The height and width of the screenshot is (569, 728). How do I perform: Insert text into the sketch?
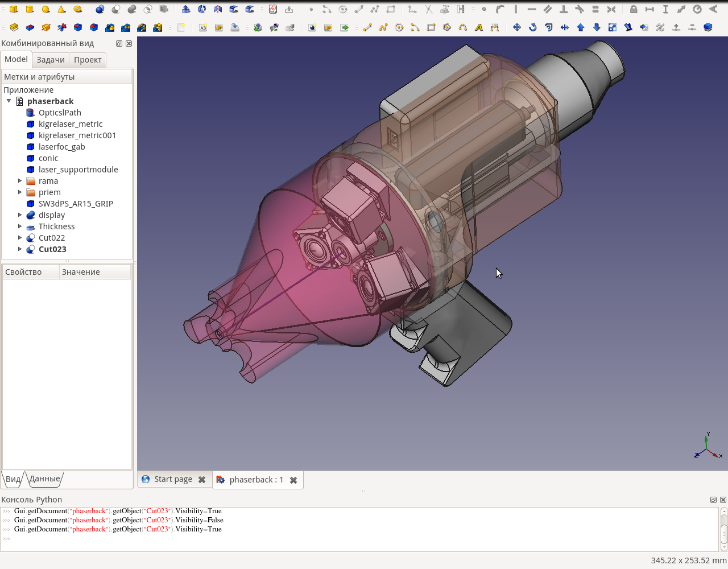(478, 27)
